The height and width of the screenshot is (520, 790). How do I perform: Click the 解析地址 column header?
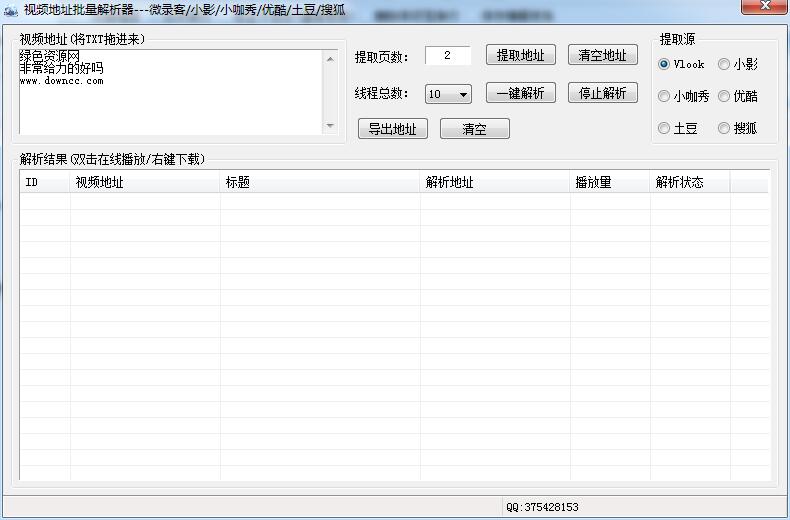pyautogui.click(x=495, y=182)
